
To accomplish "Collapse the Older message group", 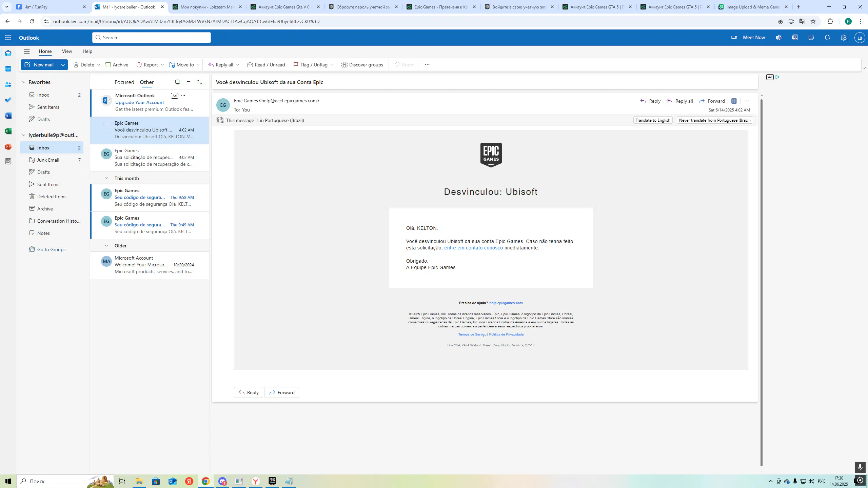I will pos(106,246).
